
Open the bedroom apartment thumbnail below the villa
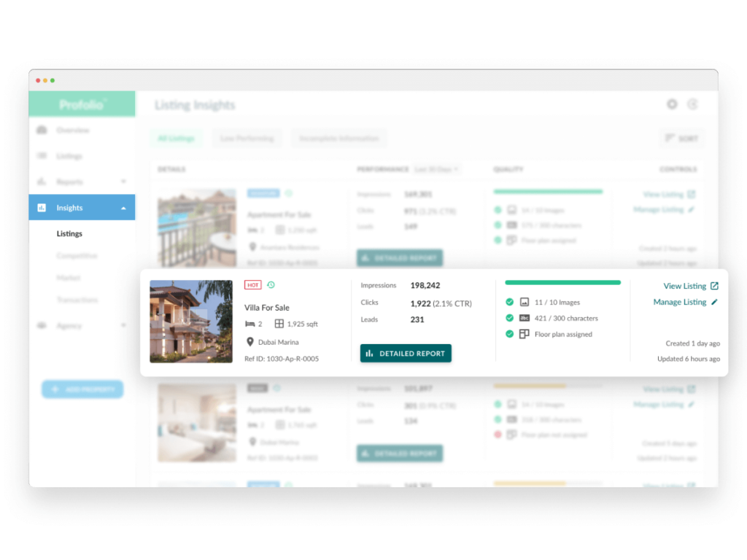point(197,423)
